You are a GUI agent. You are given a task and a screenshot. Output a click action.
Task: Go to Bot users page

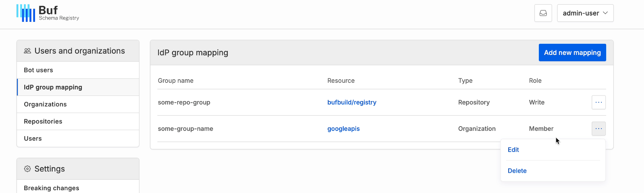(x=78, y=70)
